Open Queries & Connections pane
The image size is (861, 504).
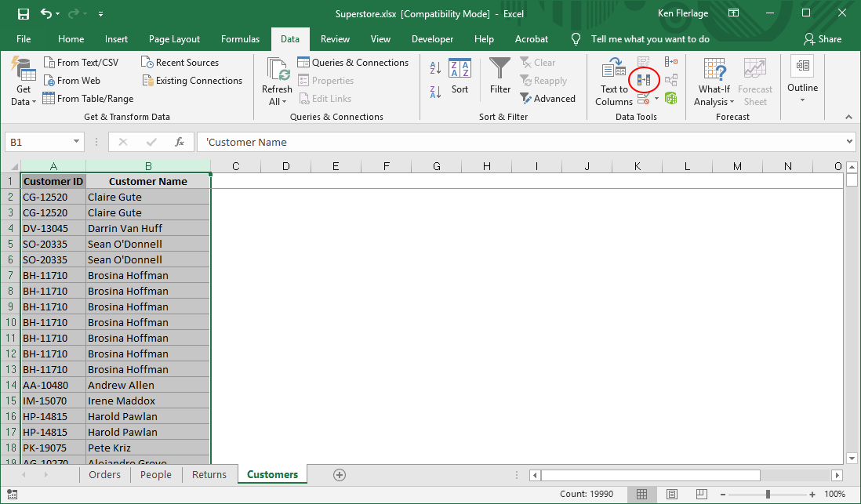353,63
